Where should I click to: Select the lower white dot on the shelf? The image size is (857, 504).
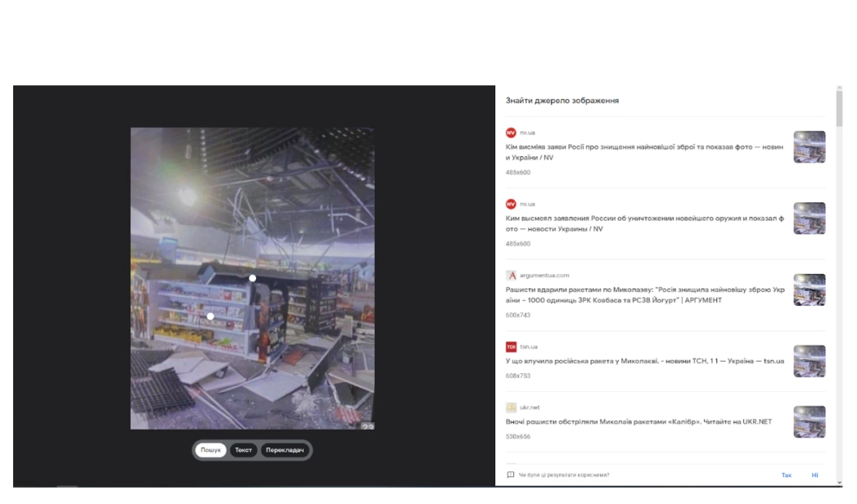click(x=210, y=316)
